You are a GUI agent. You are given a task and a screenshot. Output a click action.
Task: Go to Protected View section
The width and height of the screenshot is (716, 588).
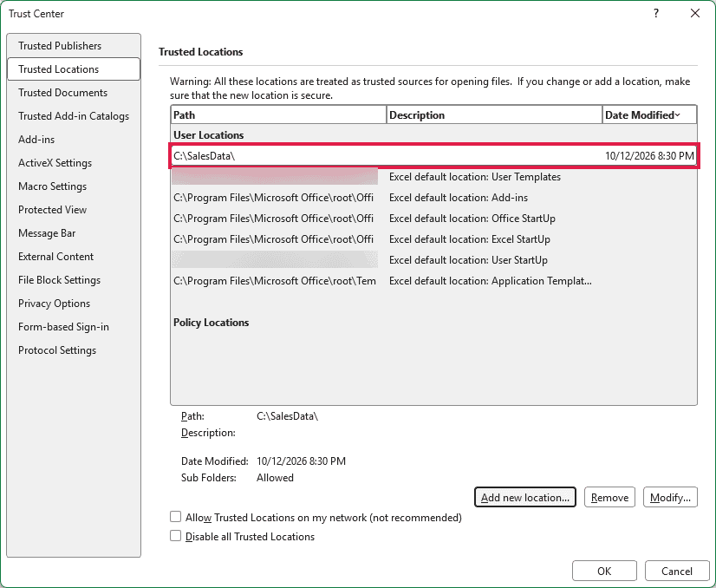(x=74, y=210)
